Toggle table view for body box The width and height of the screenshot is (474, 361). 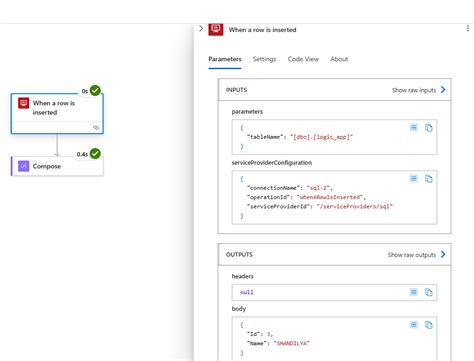coord(414,324)
